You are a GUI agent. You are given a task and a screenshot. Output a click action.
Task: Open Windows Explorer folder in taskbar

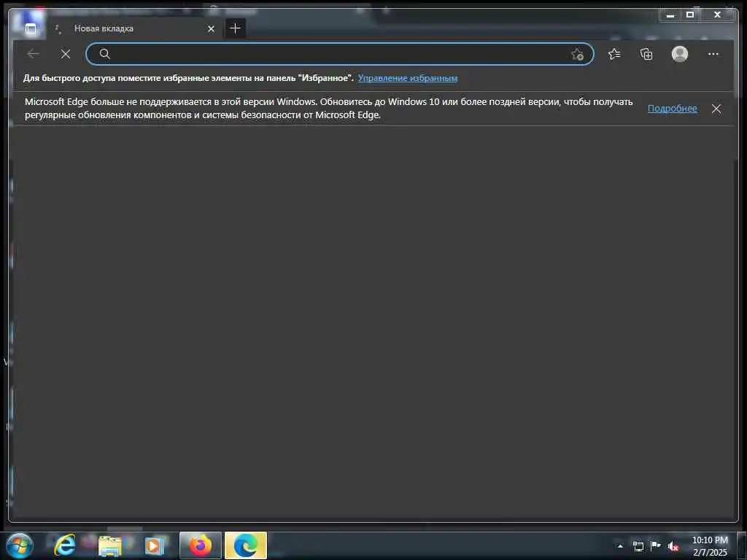click(x=110, y=545)
